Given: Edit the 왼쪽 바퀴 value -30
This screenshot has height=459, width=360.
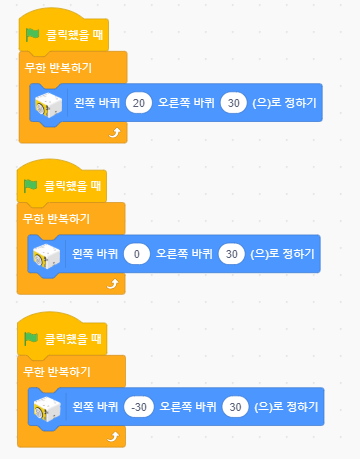Looking at the screenshot, I should 139,407.
